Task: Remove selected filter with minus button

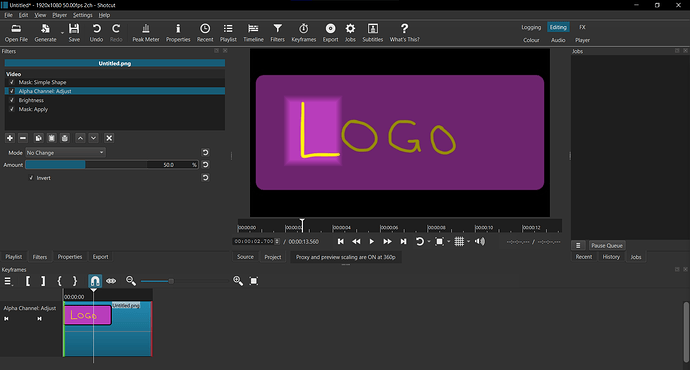Action: pyautogui.click(x=23, y=138)
